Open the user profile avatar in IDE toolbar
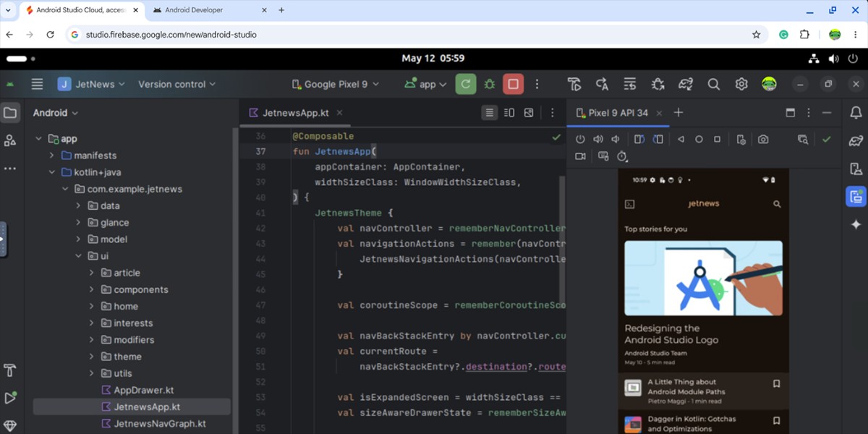This screenshot has height=434, width=868. 769,84
